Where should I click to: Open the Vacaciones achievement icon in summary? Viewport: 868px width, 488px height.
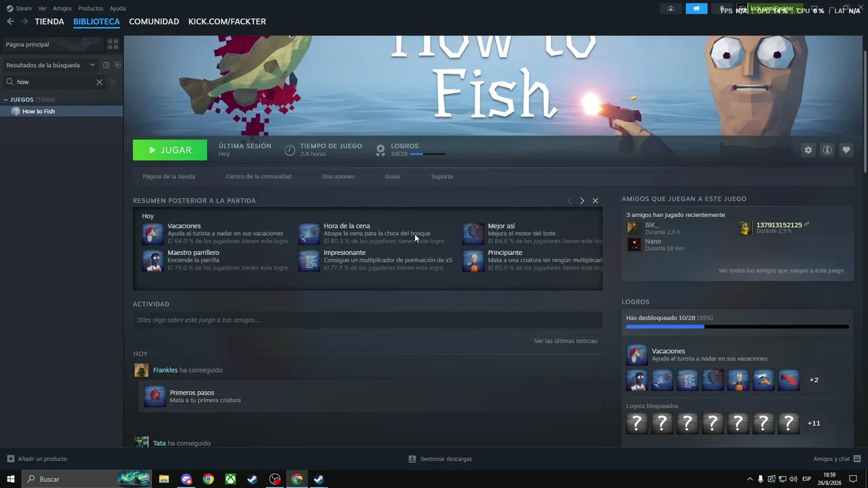[x=153, y=234]
